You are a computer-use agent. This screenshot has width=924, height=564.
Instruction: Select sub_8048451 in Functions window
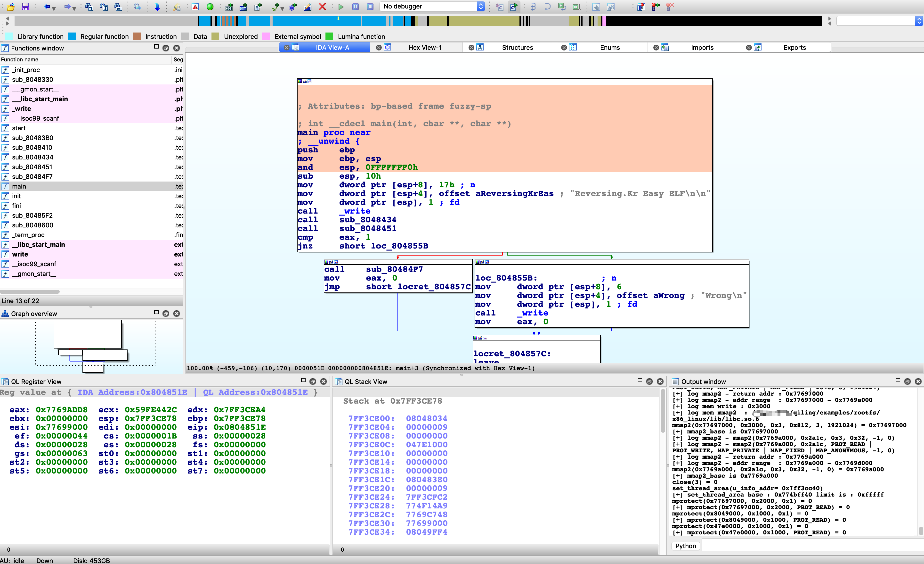coord(32,167)
